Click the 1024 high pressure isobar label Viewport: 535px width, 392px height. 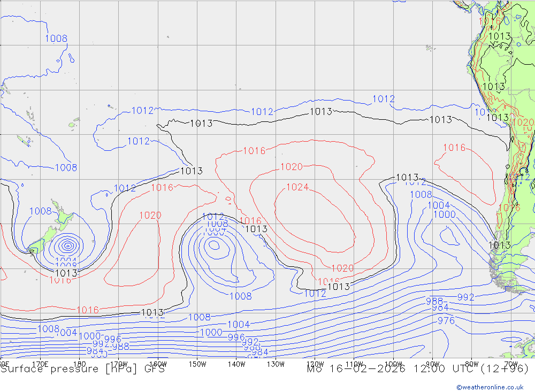tap(297, 187)
